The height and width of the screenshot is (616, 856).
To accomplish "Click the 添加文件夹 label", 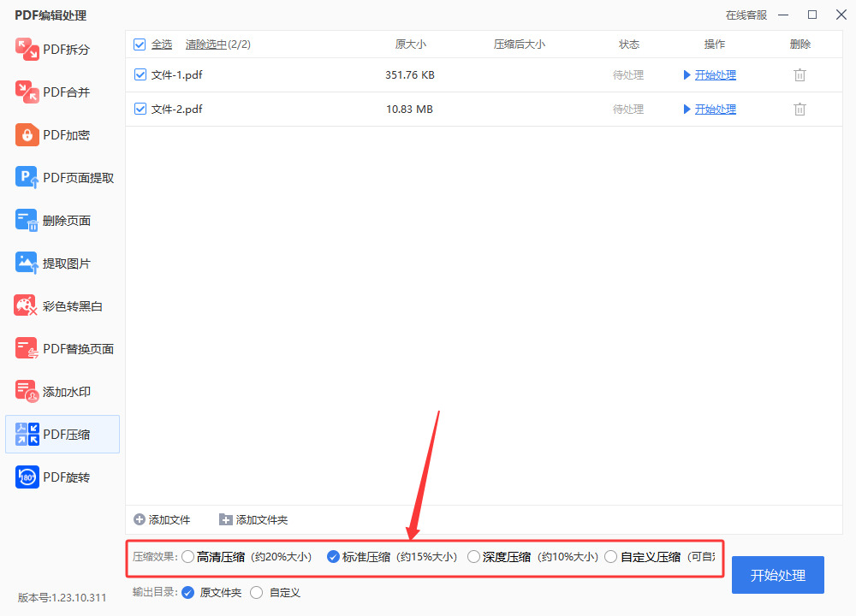I will coord(261,520).
